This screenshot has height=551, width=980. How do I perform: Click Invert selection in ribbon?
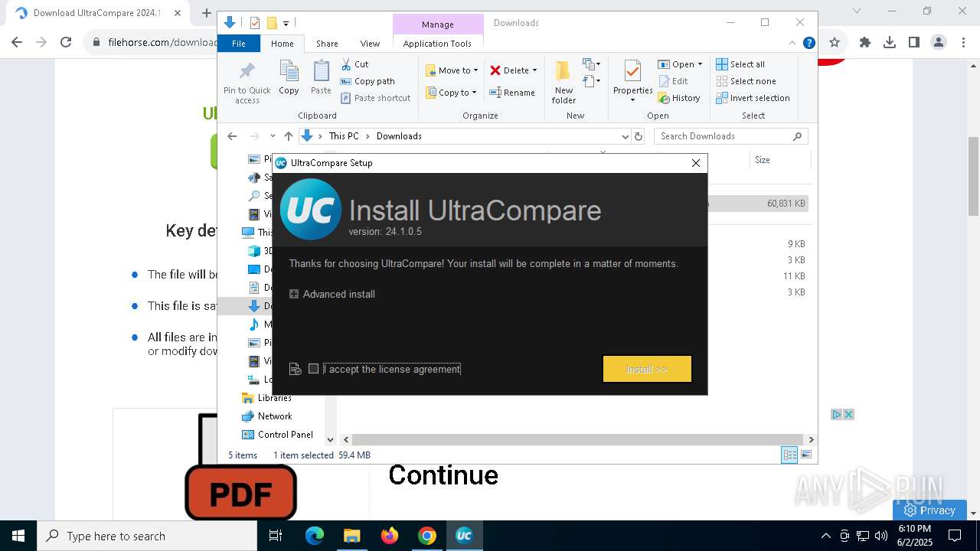(x=753, y=98)
